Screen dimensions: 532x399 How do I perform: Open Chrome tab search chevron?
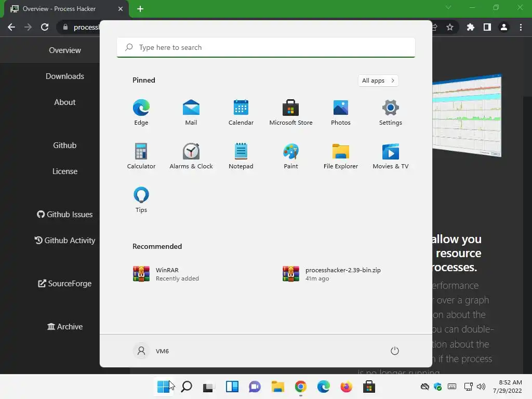[x=448, y=7]
